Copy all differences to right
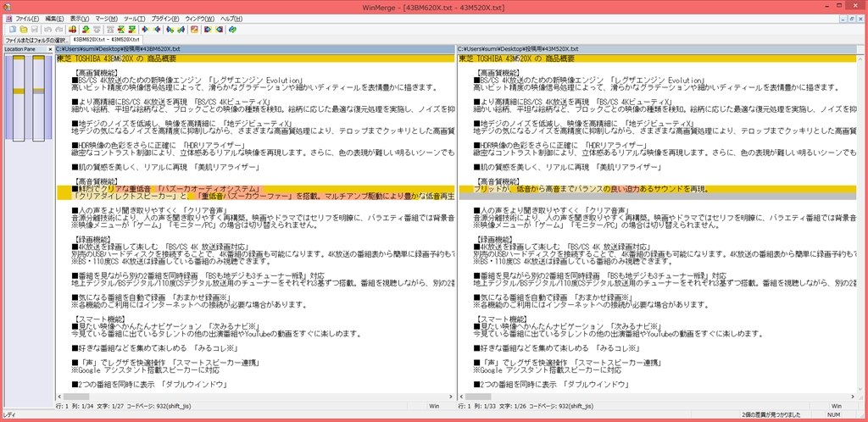The image size is (868, 422). click(x=207, y=30)
